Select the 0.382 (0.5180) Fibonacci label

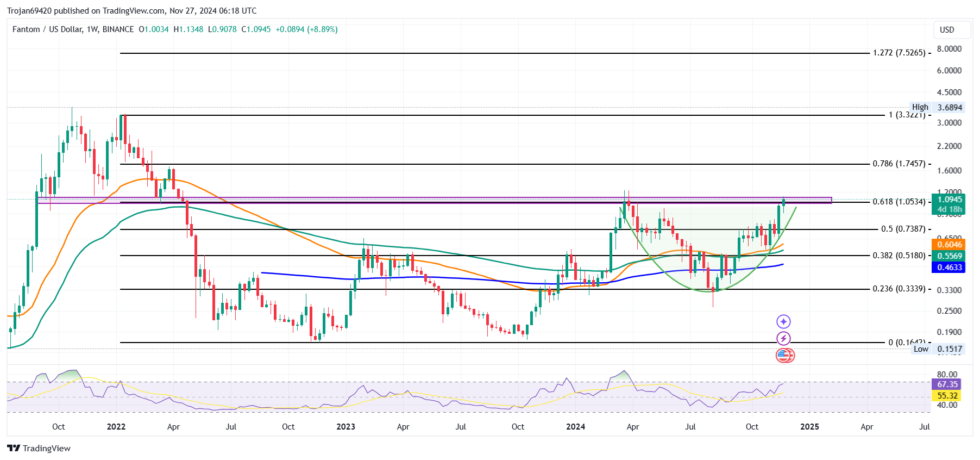point(899,256)
